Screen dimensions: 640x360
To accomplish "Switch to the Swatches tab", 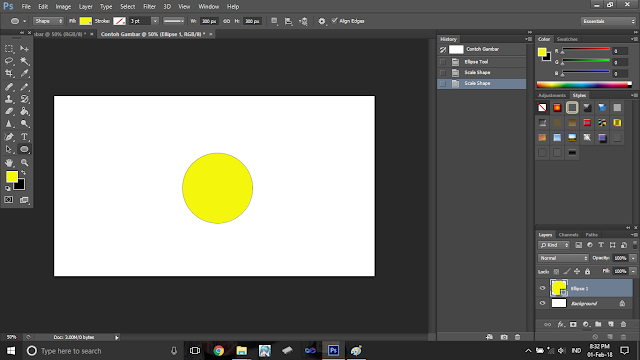I will (x=567, y=39).
